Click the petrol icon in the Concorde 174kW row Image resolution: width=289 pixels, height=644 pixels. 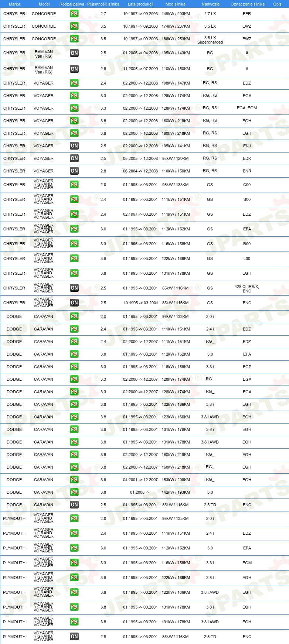(x=74, y=26)
